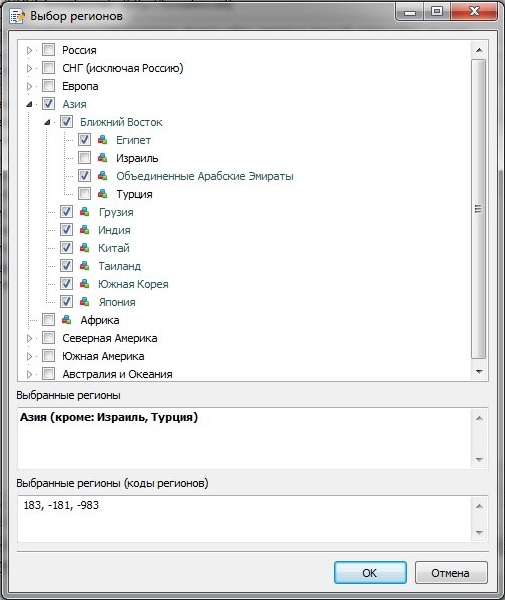Select the Южная Корея tree item

(133, 284)
